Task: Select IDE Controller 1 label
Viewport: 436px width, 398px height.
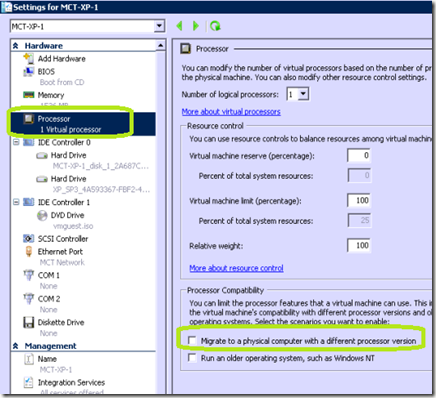Action: click(64, 202)
